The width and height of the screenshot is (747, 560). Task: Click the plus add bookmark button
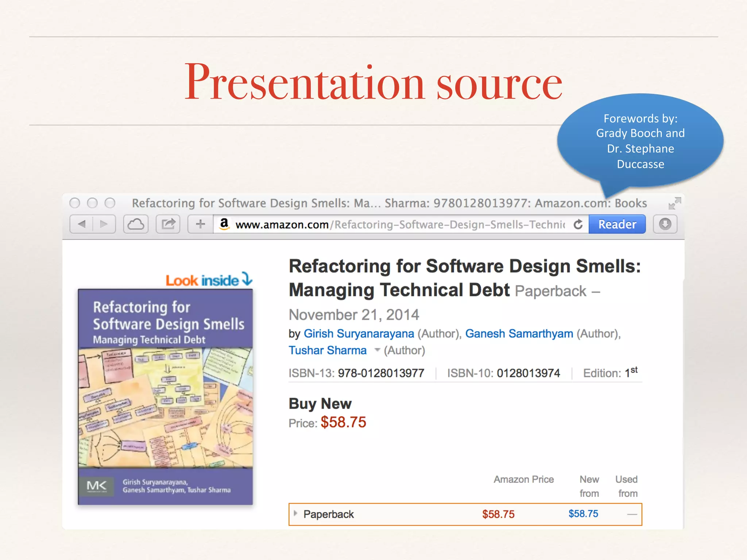point(200,224)
